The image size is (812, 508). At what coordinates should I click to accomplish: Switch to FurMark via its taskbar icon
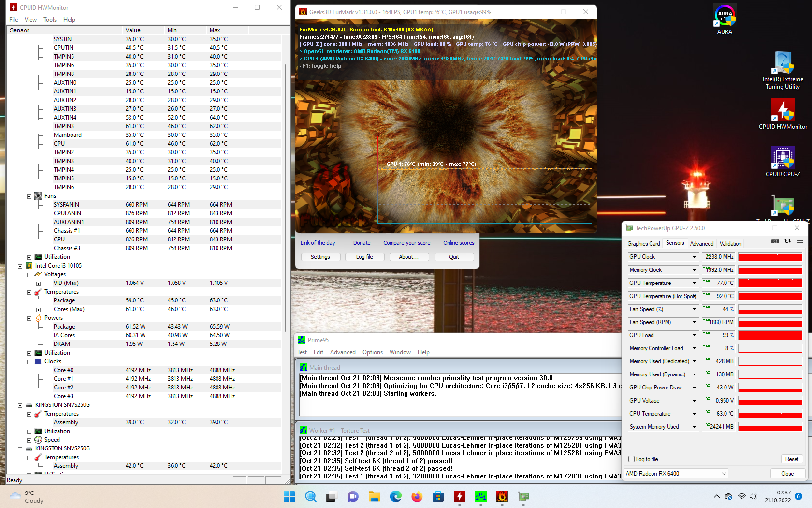point(502,497)
